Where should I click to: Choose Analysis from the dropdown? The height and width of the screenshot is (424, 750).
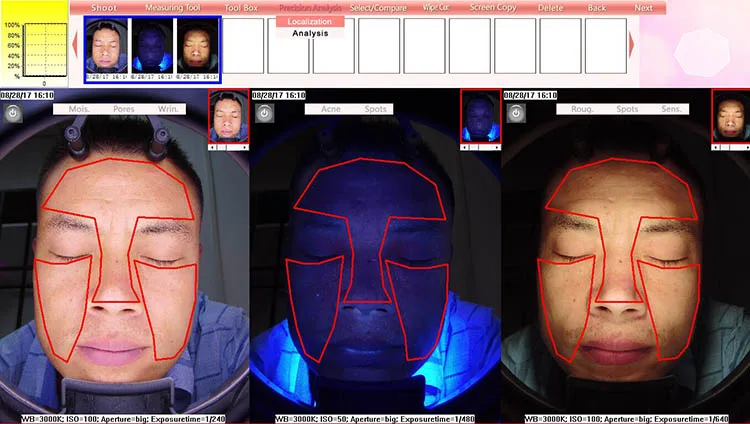(x=309, y=33)
